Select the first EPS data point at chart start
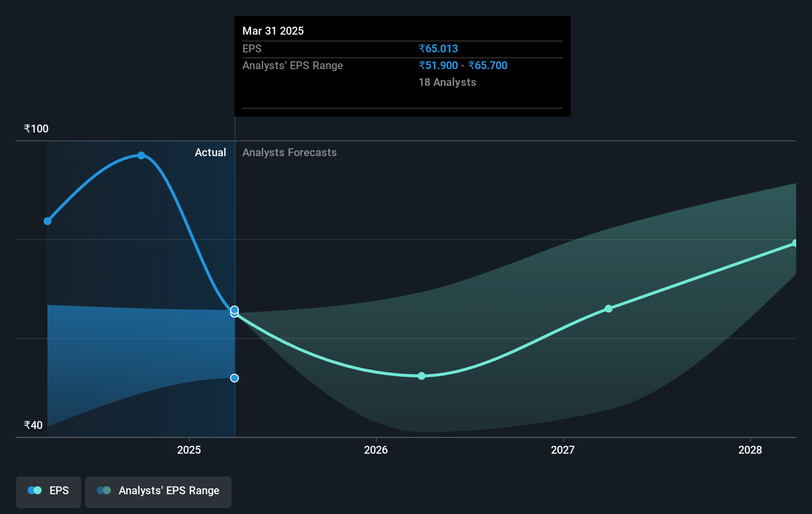This screenshot has width=812, height=514. click(x=47, y=221)
